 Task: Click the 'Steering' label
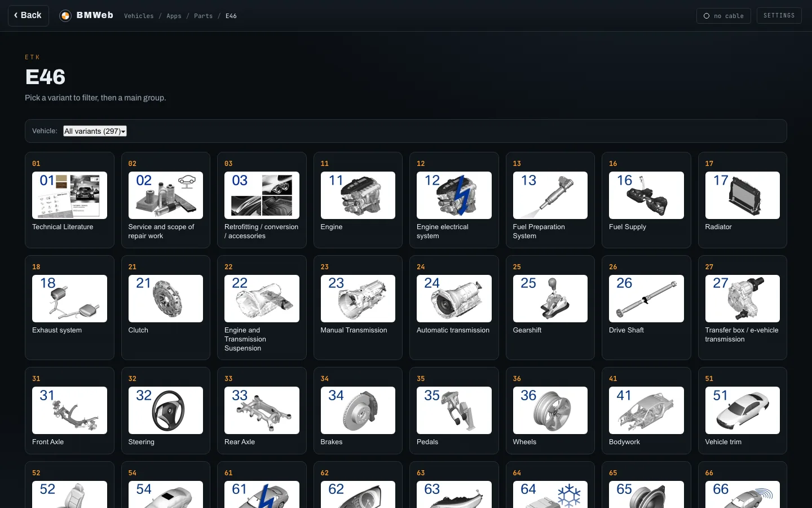[141, 442]
